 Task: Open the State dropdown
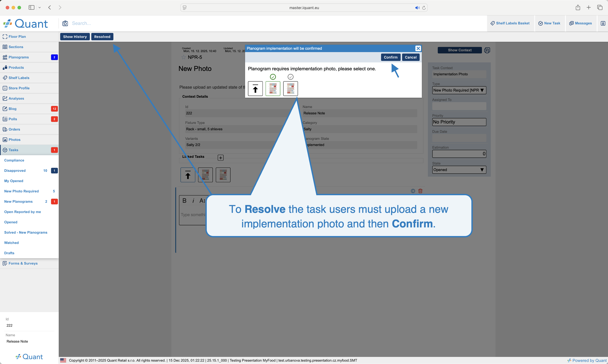[x=459, y=170]
